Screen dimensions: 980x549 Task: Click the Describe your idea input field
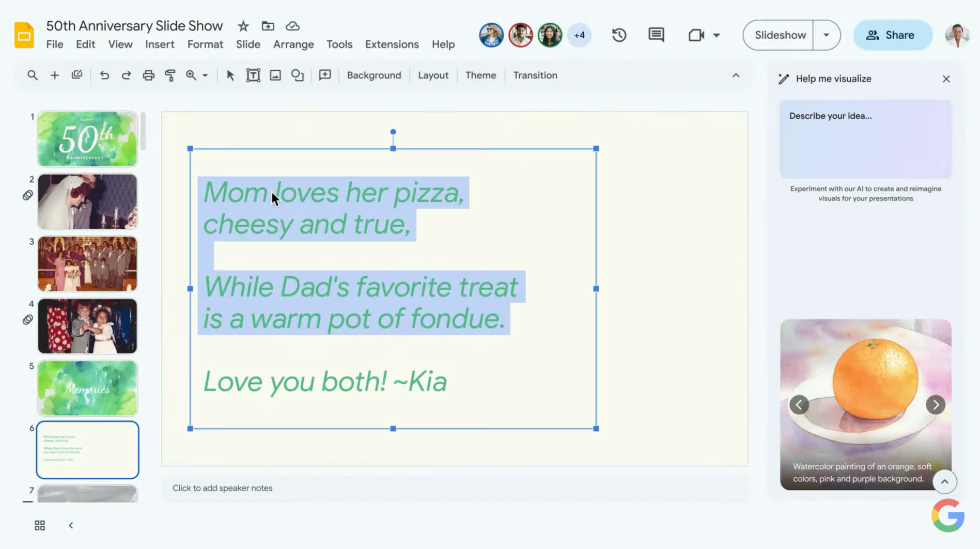(865, 139)
